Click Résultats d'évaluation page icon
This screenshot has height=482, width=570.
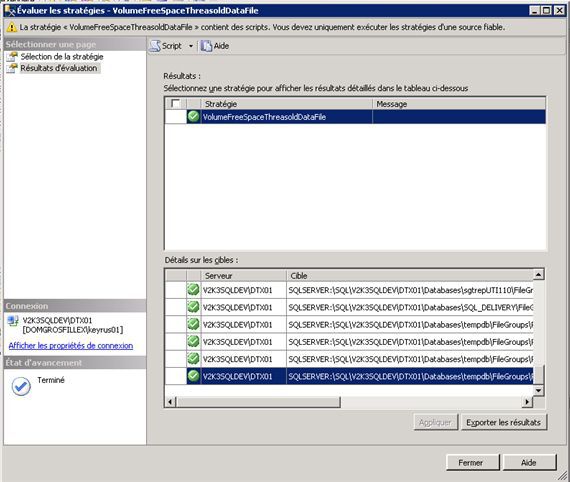[12, 68]
